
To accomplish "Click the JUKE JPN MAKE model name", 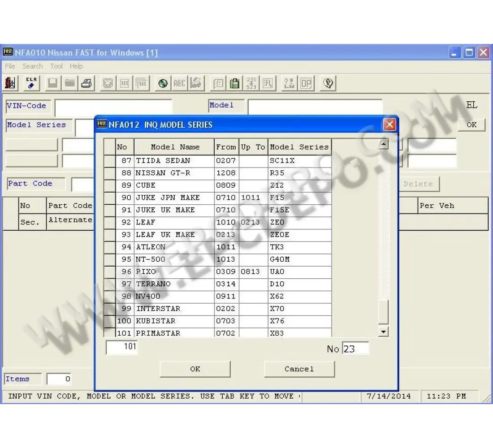I will pos(168,198).
